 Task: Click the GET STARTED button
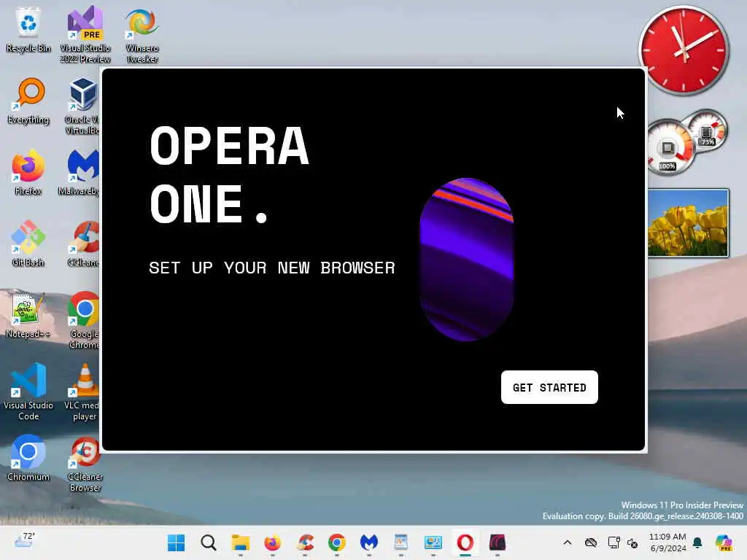click(549, 387)
